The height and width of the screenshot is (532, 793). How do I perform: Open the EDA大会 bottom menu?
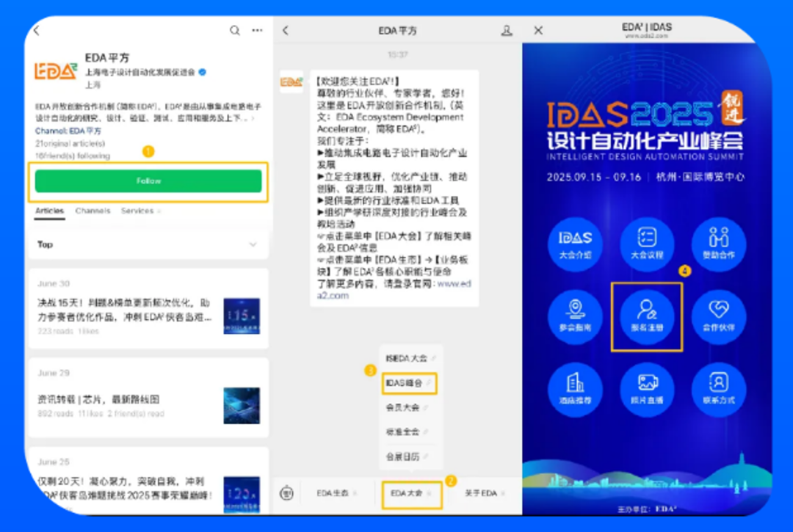411,494
